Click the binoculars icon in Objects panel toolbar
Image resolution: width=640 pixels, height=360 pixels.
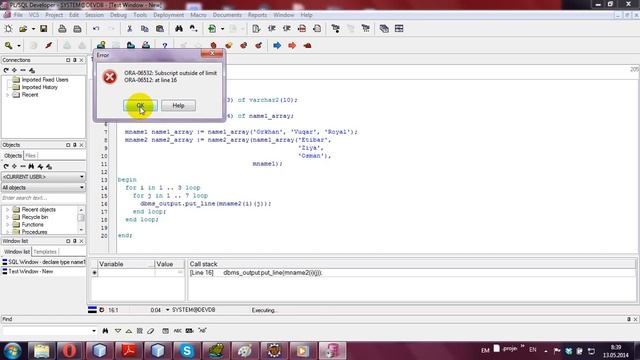click(x=31, y=167)
